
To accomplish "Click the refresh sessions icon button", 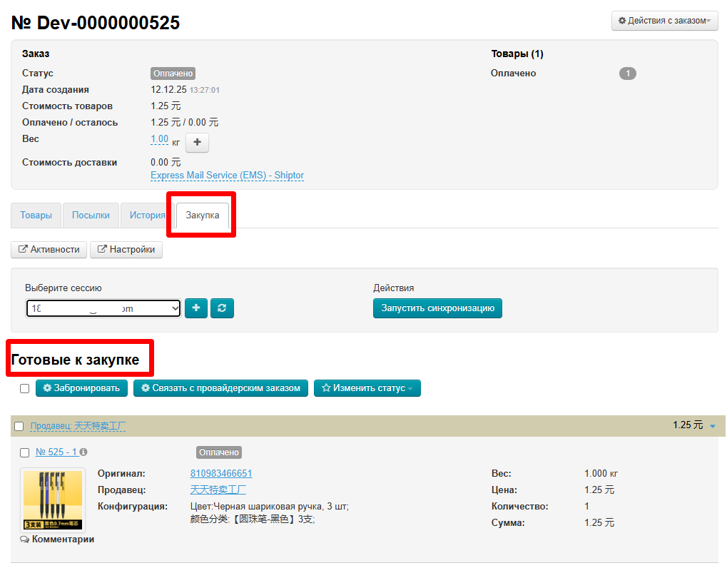I will click(222, 308).
